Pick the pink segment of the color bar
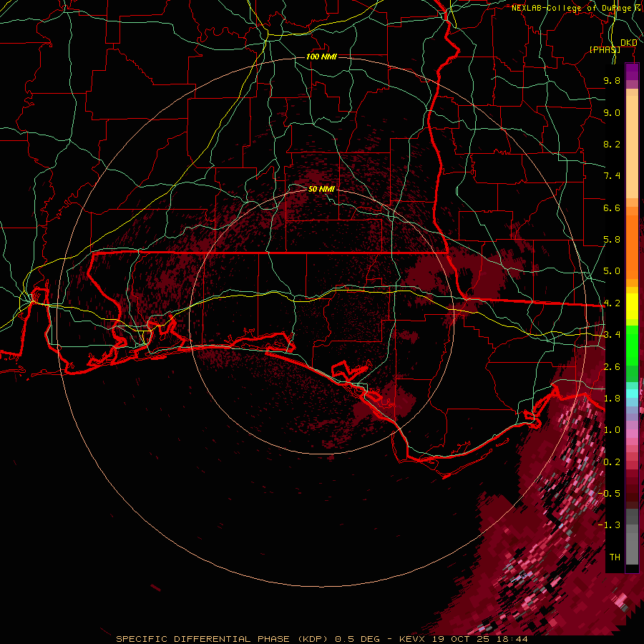 632,434
